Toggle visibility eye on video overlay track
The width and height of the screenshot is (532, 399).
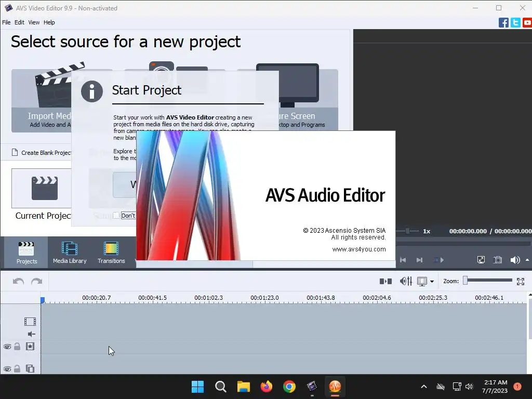[7, 369]
